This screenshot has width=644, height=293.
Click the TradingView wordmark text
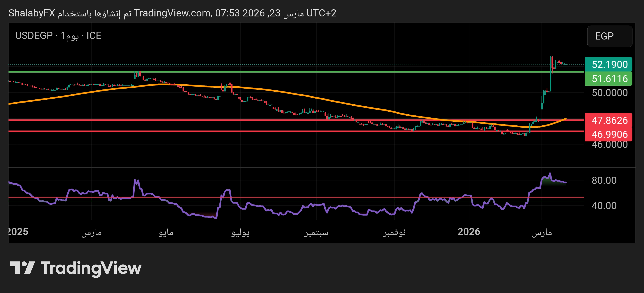pyautogui.click(x=91, y=268)
